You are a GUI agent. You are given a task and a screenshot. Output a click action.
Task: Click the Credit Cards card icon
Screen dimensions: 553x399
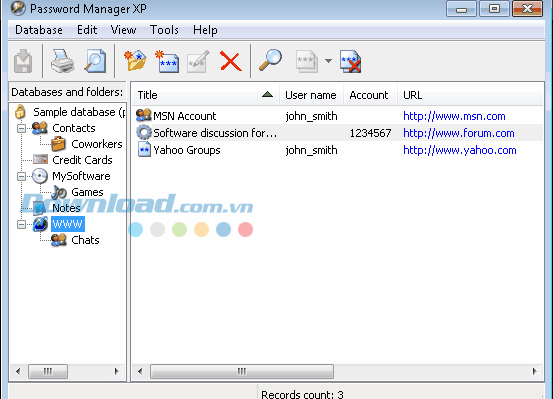[40, 159]
